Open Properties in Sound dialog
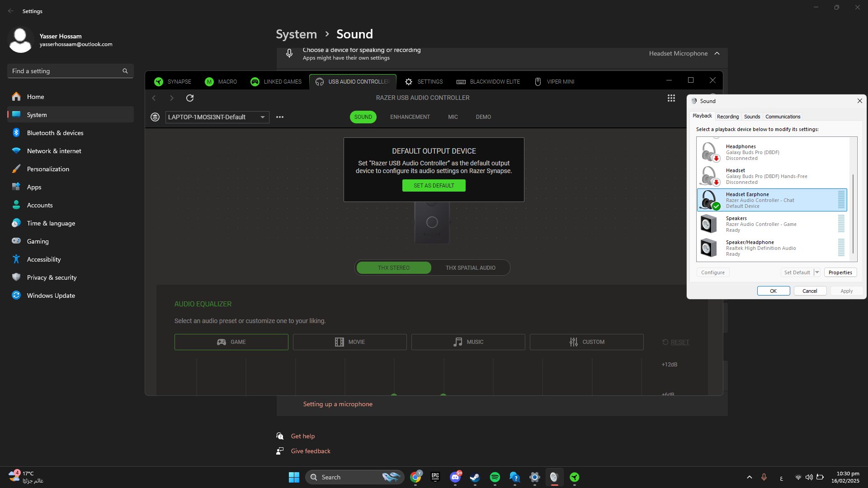This screenshot has height=488, width=868. click(x=840, y=272)
